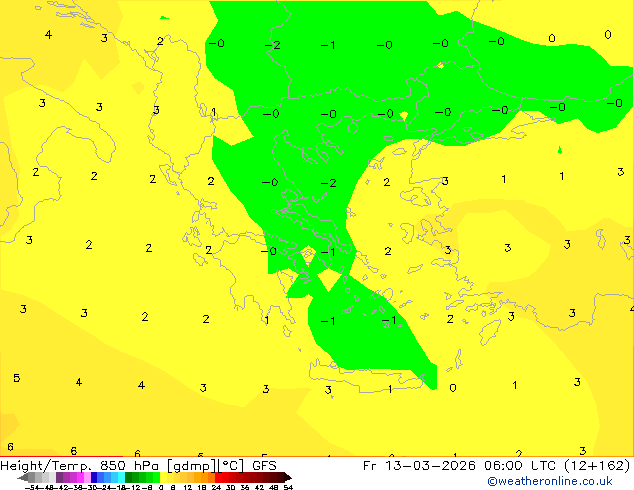Pick the cyan swatch in the legend
634x490 pixels.
point(121,477)
